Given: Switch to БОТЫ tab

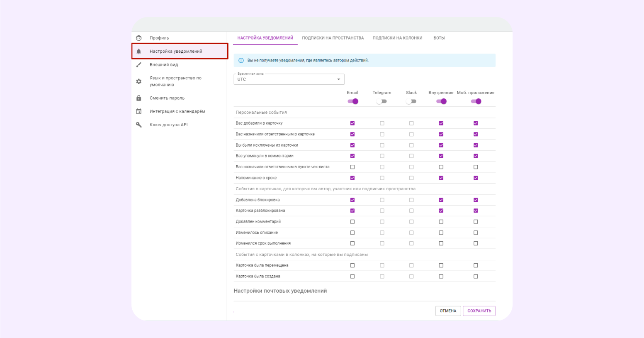Looking at the screenshot, I should (x=439, y=38).
